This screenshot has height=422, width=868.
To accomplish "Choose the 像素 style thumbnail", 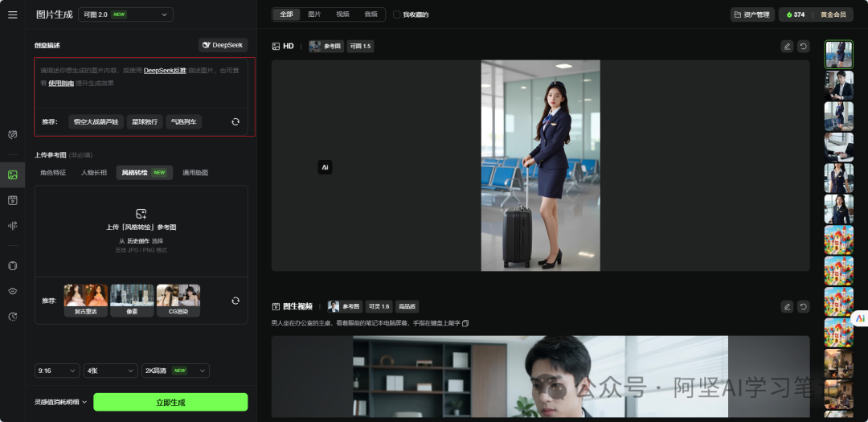I will coord(132,300).
